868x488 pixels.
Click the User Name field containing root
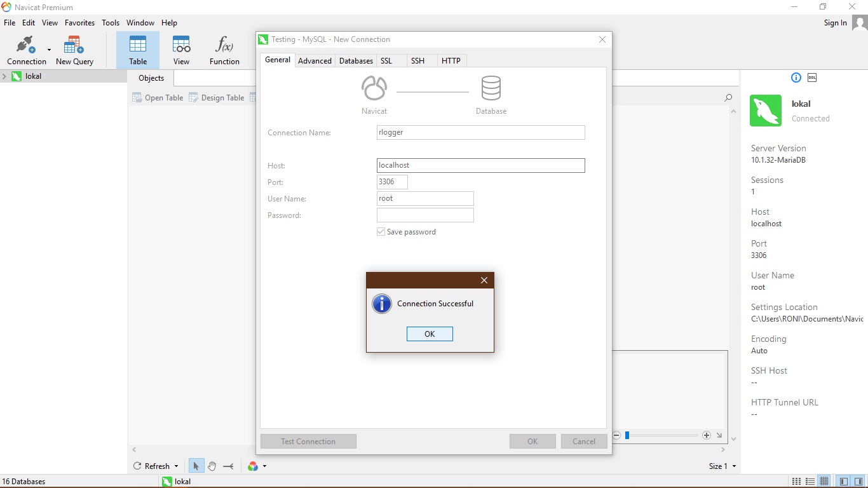coord(425,198)
